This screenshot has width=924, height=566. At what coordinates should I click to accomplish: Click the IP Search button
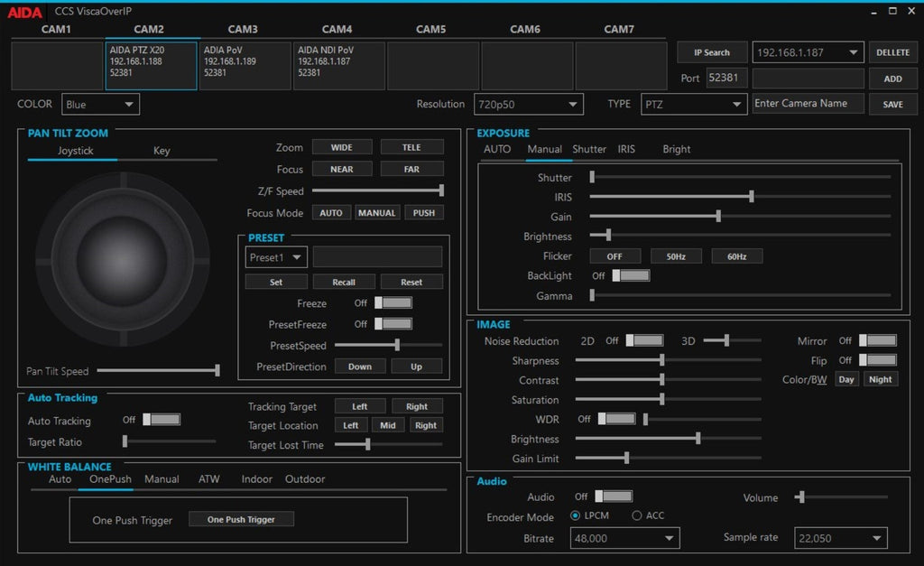click(712, 52)
